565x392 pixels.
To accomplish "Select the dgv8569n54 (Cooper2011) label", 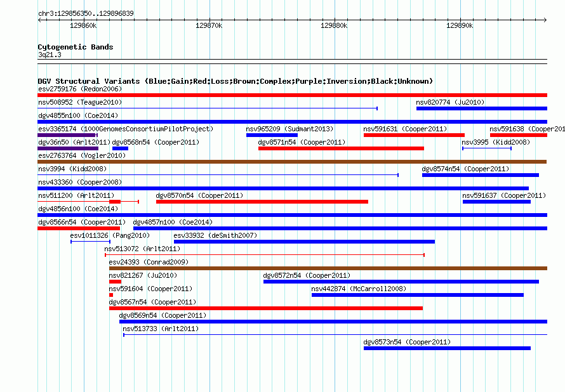I will pos(163,315).
